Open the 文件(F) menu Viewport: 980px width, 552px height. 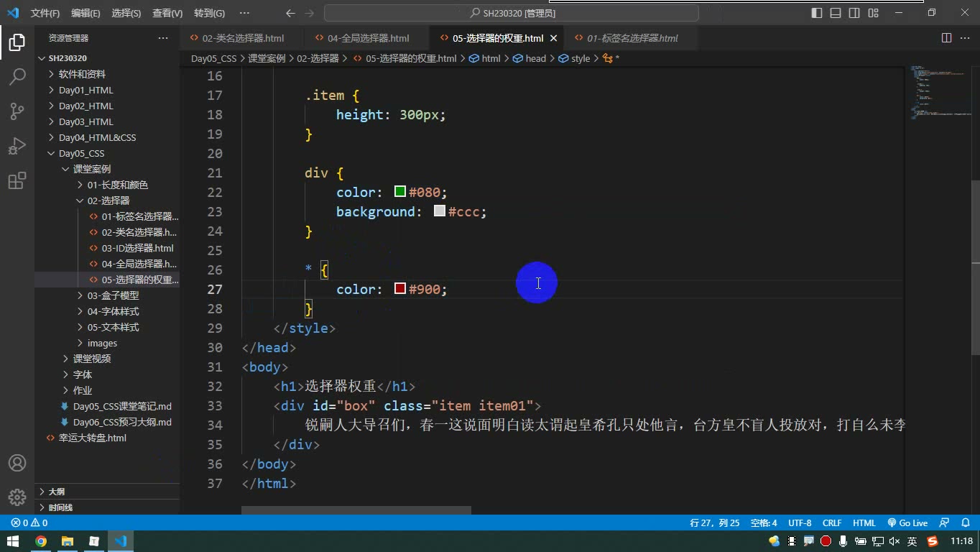pyautogui.click(x=45, y=13)
